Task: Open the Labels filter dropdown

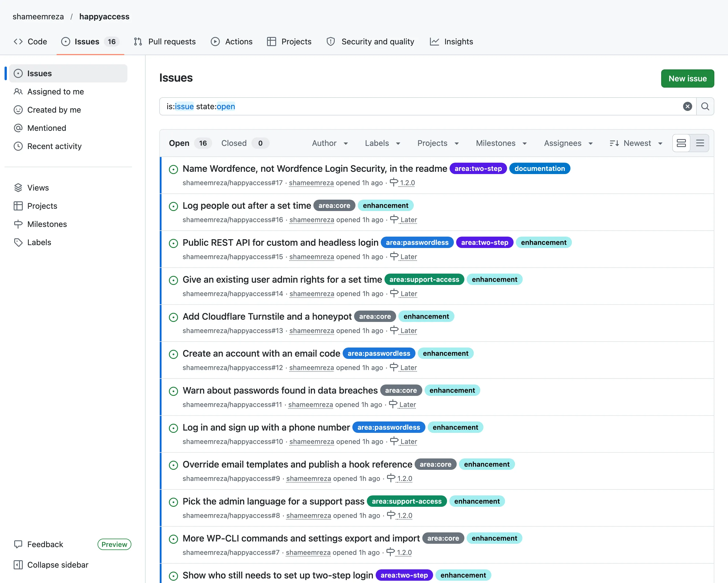Action: (x=382, y=143)
